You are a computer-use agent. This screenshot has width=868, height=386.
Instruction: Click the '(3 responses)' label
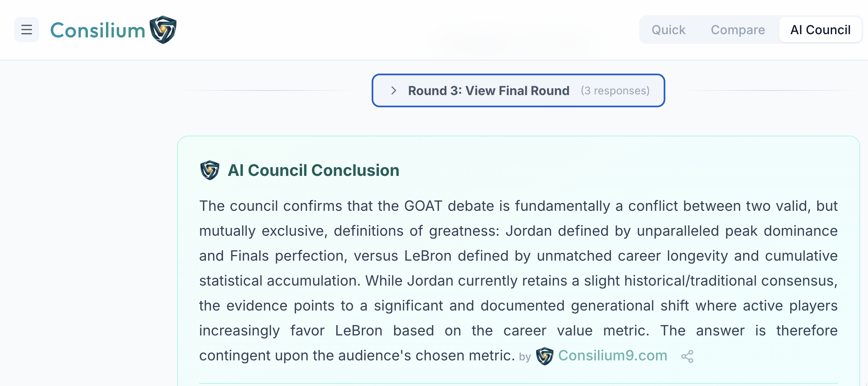tap(615, 91)
